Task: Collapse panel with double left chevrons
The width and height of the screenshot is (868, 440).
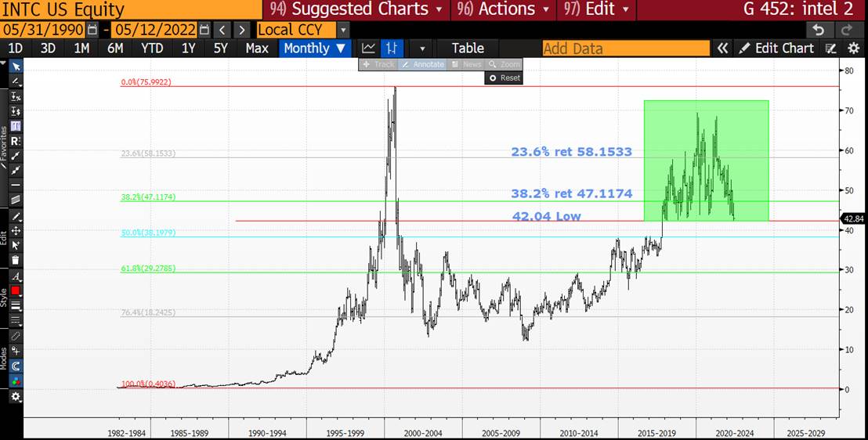Action: 722,49
